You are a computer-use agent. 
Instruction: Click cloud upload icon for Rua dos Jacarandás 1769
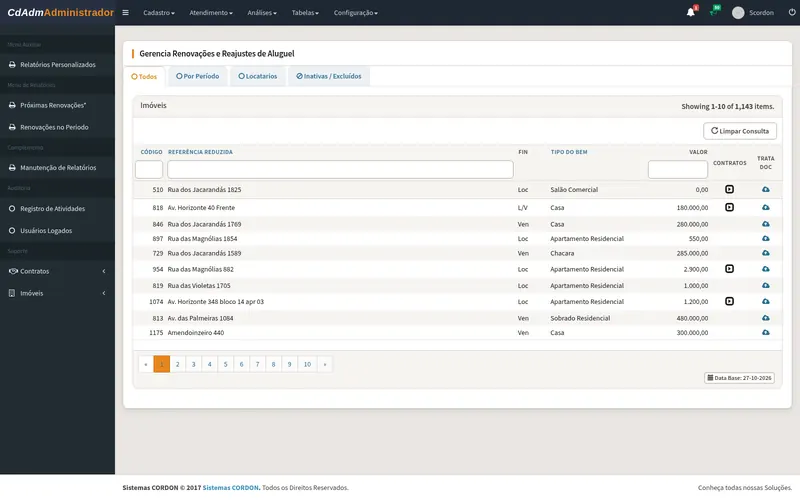point(765,224)
